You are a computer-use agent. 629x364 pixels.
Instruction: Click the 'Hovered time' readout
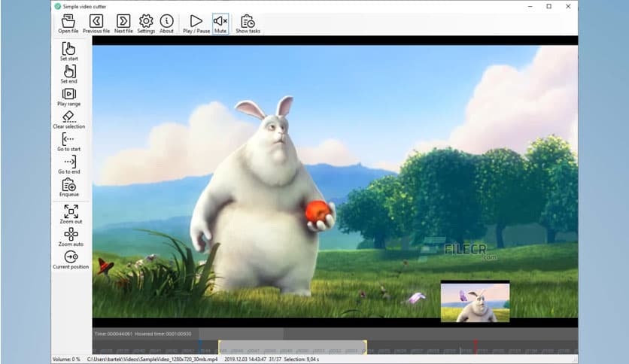click(163, 333)
